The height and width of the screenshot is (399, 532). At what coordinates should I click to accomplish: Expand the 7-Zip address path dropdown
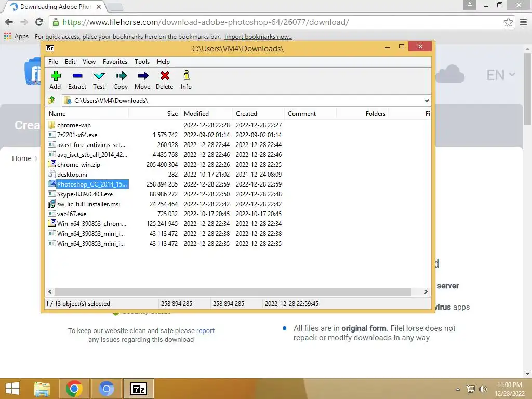click(427, 100)
